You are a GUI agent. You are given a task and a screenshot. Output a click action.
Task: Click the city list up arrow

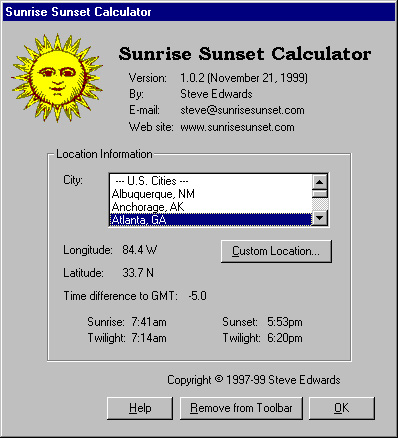[320, 182]
